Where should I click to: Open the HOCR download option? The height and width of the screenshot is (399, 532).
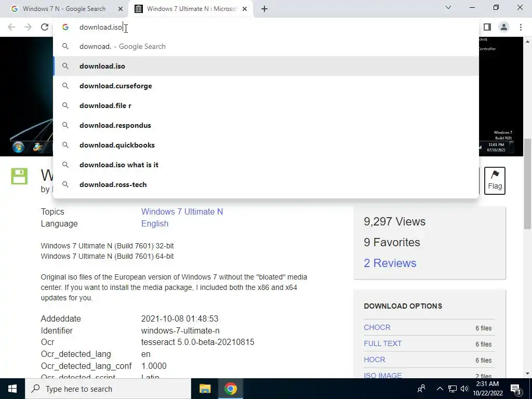tap(374, 360)
